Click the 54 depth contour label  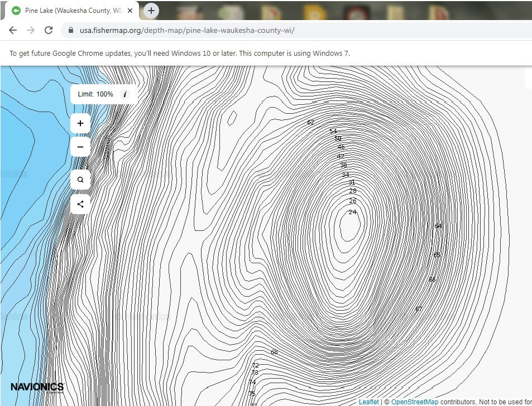333,131
